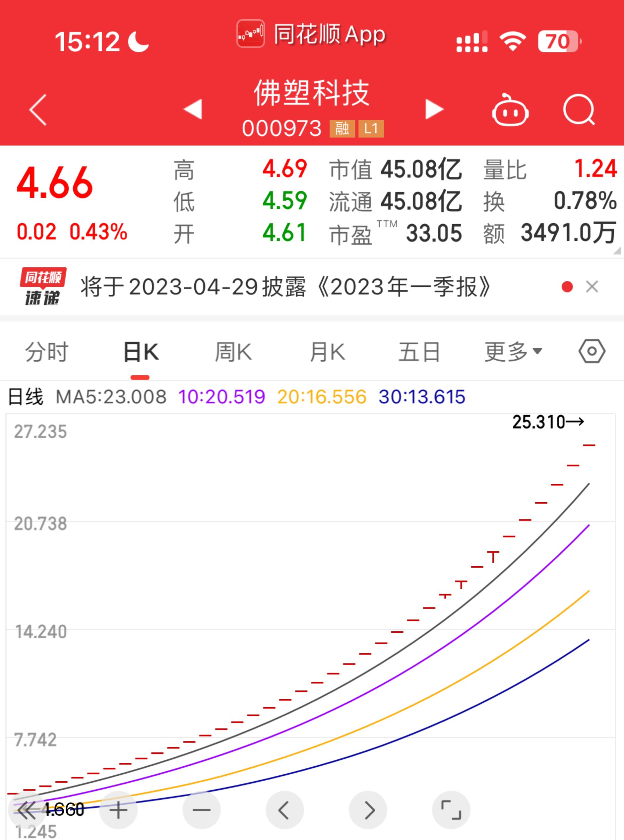Switch to the 分时 intraday tab
Image resolution: width=624 pixels, height=840 pixels.
click(46, 351)
